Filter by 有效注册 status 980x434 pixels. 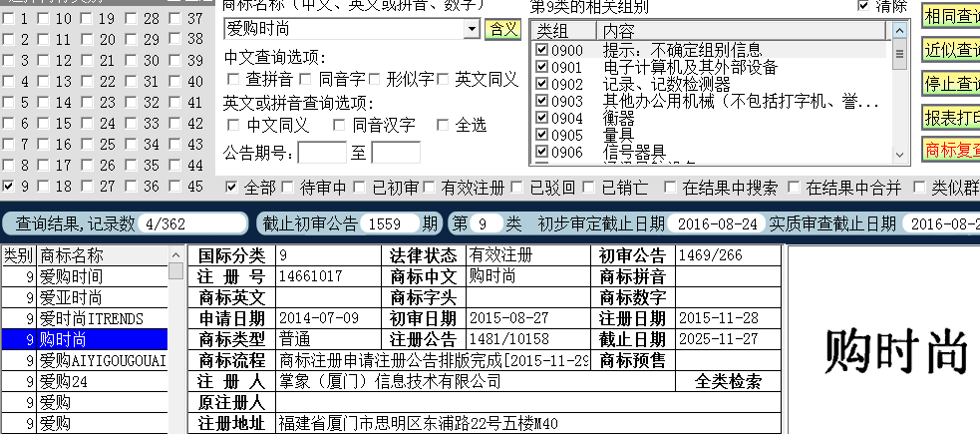click(430, 187)
